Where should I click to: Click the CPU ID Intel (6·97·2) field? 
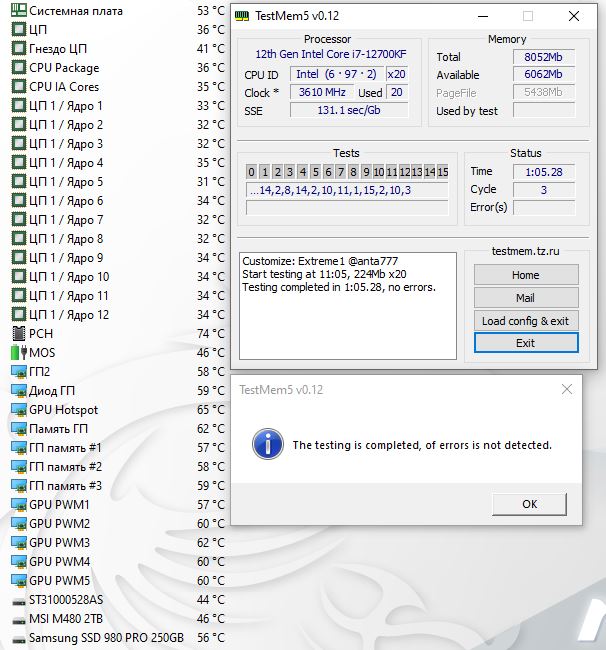tap(337, 74)
